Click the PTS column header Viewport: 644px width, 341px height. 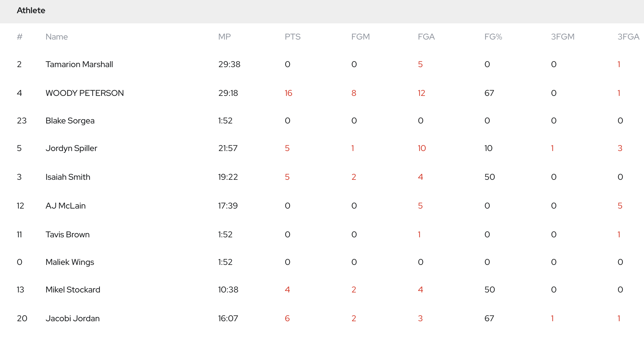coord(292,37)
